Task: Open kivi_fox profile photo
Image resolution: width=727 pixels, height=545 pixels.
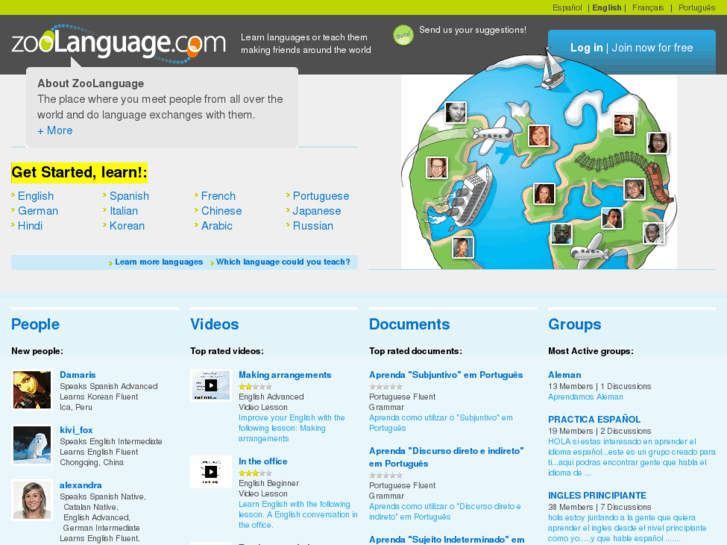Action: tap(32, 445)
